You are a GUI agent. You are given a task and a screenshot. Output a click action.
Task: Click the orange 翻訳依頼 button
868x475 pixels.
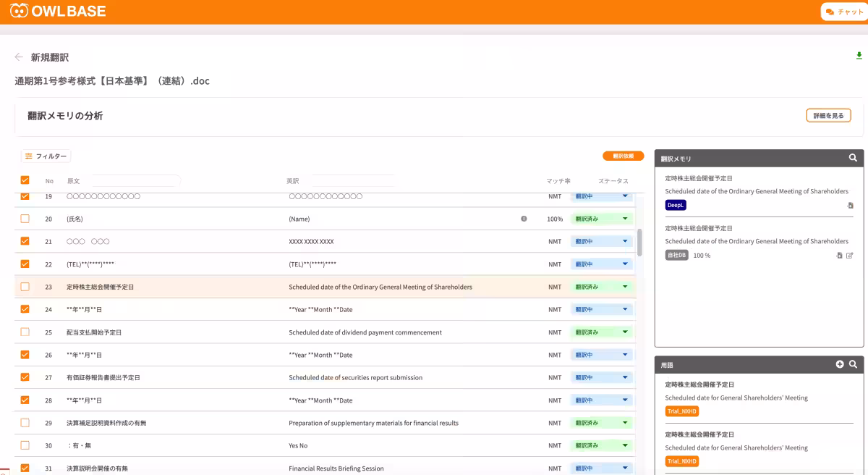click(623, 156)
